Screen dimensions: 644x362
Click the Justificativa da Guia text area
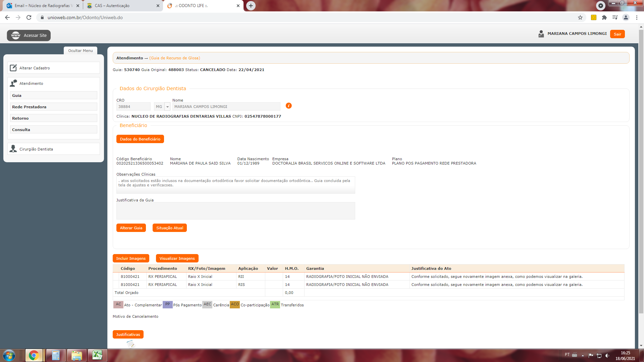(235, 211)
